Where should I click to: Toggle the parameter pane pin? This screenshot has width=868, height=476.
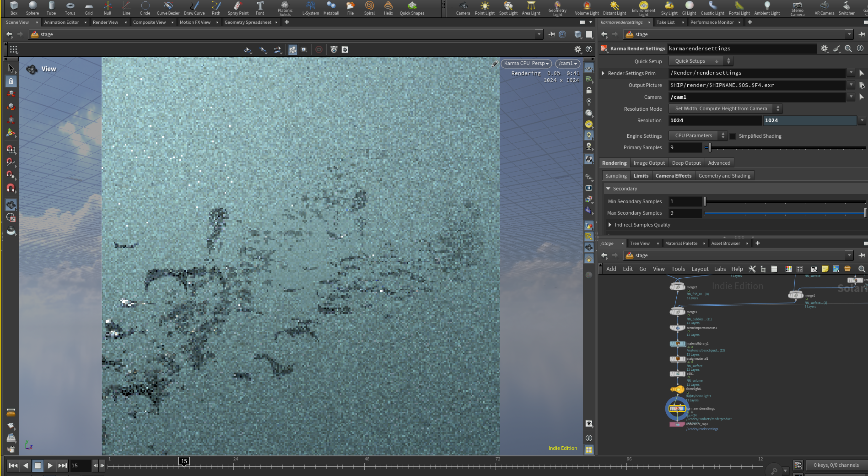coord(862,34)
